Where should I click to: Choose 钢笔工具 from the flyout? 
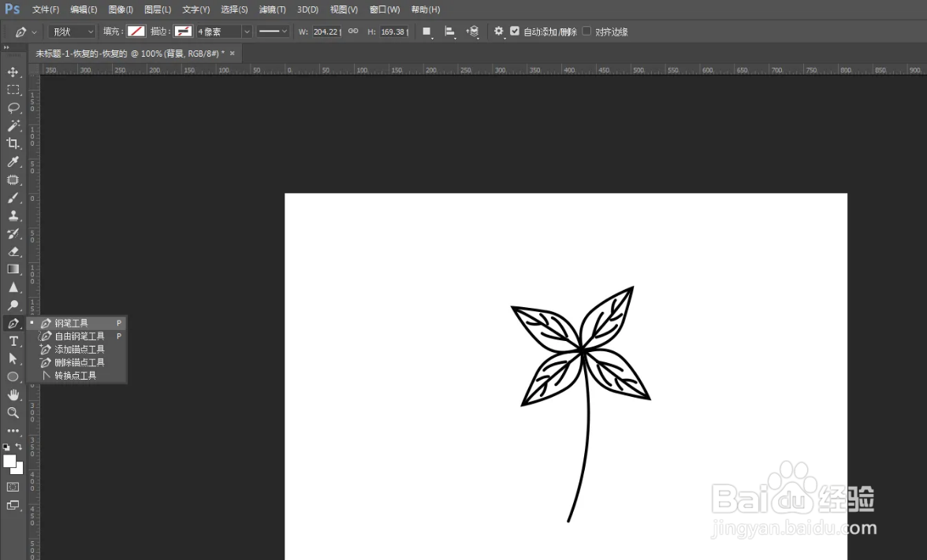(x=77, y=323)
